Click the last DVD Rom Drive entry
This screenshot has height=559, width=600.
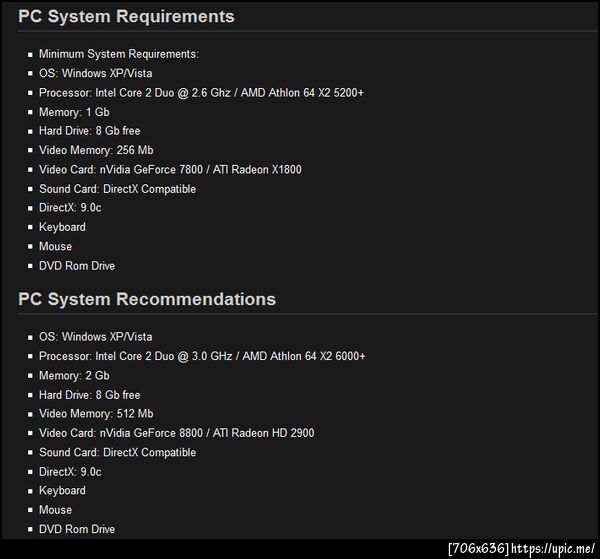click(x=77, y=529)
